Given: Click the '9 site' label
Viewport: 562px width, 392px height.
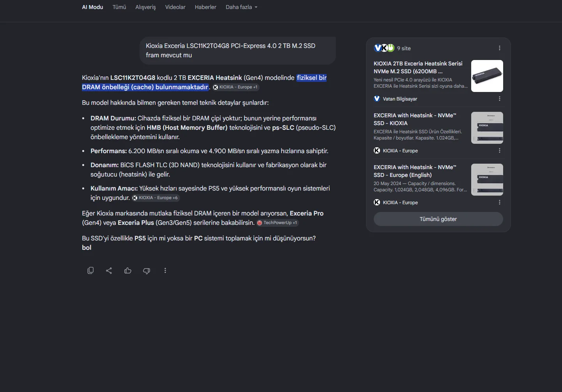Looking at the screenshot, I should coord(404,48).
